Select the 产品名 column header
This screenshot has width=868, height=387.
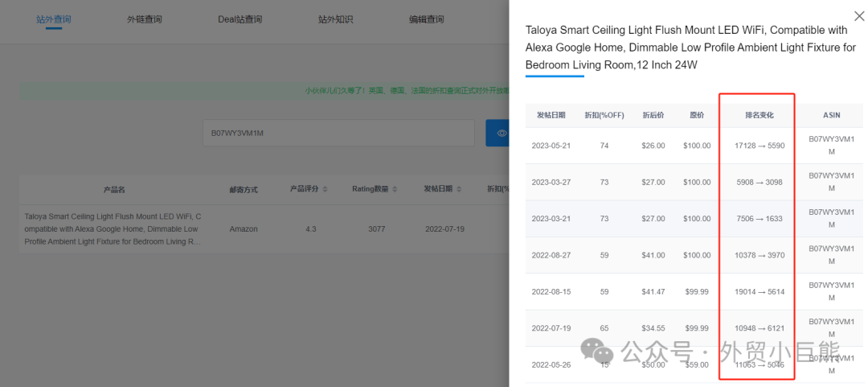coord(114,190)
